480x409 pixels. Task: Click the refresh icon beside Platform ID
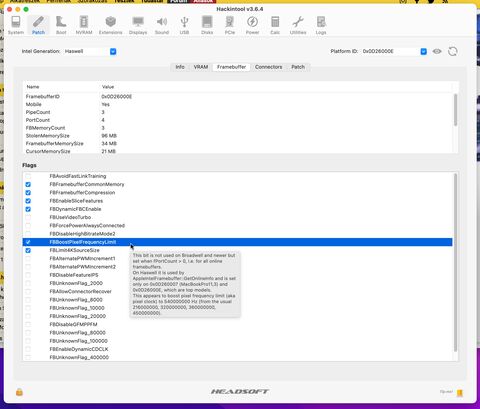coord(452,51)
